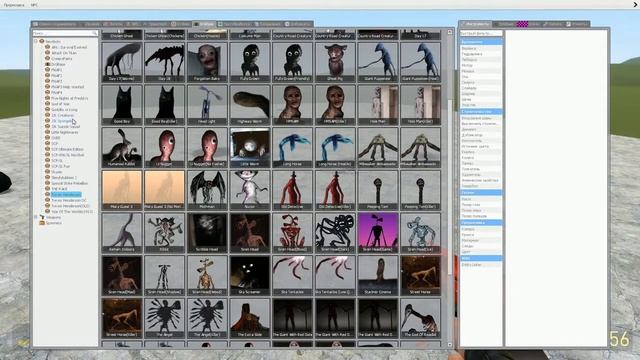Select the Ghost Pig spawn icon
The width and height of the screenshot is (640, 360).
335,62
